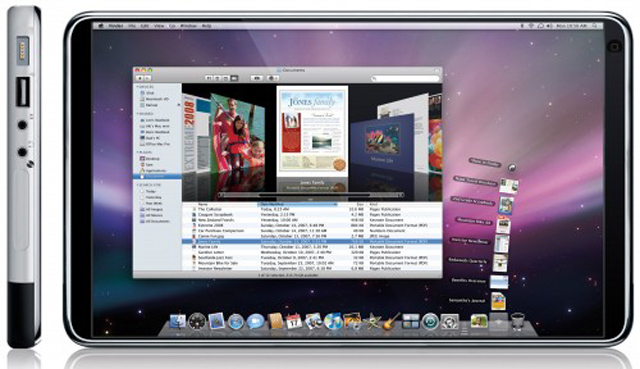The image size is (640, 369).
Task: Open iTunes from the Dock
Action: click(x=333, y=322)
